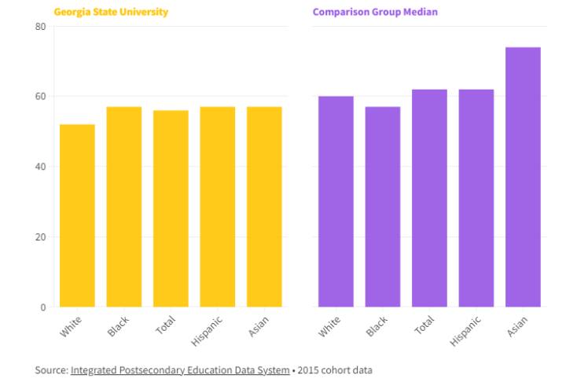588x382 pixels.
Task: Click the 20 y-axis label
Action: coord(41,237)
